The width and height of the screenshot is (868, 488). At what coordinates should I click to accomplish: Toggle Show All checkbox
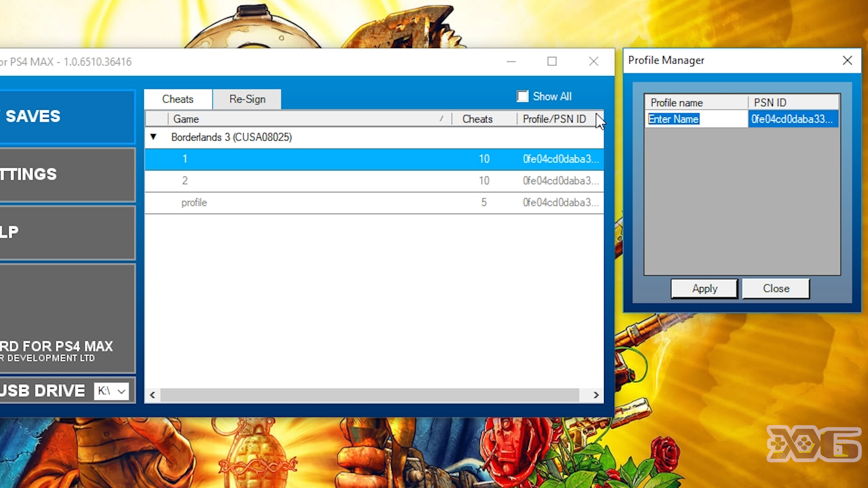[x=522, y=96]
